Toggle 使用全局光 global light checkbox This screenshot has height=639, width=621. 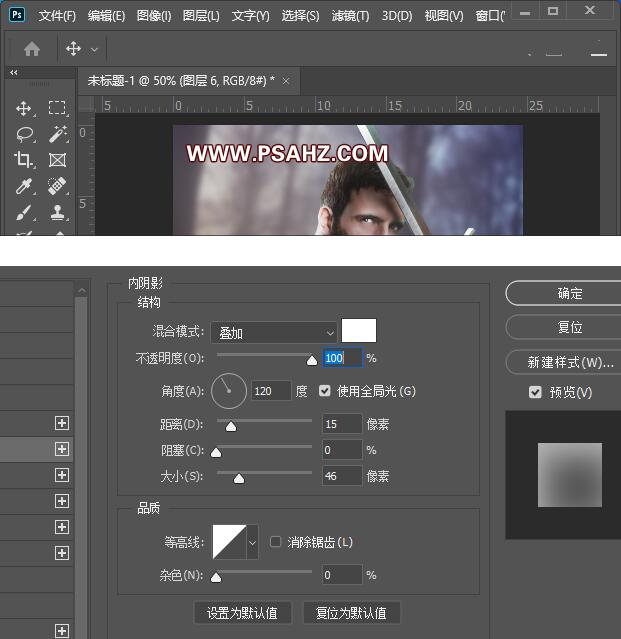(x=325, y=391)
